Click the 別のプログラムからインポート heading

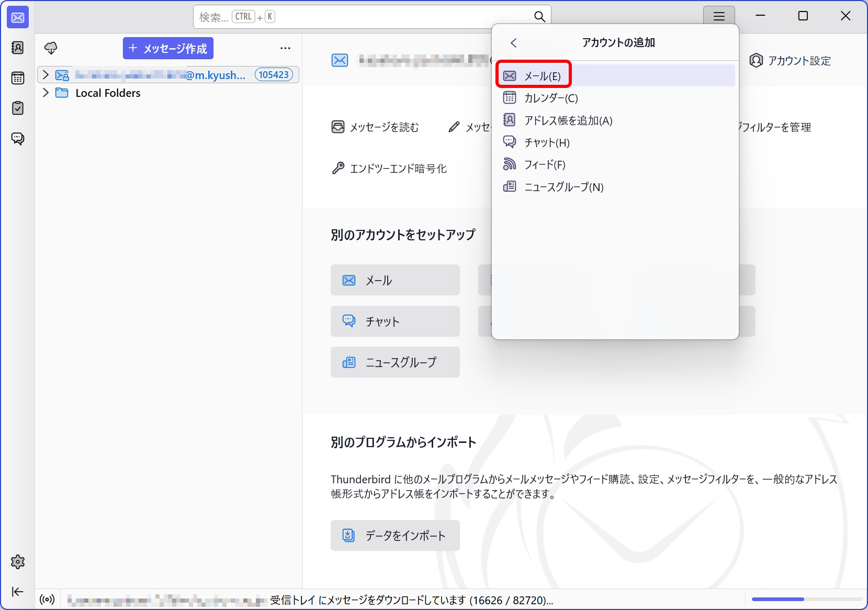tap(403, 442)
